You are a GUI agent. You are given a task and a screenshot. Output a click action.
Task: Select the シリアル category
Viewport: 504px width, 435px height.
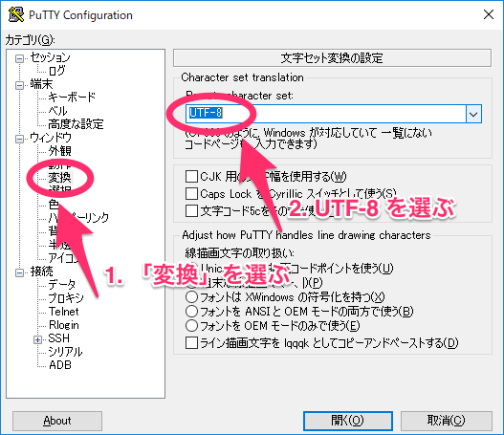[x=65, y=352]
